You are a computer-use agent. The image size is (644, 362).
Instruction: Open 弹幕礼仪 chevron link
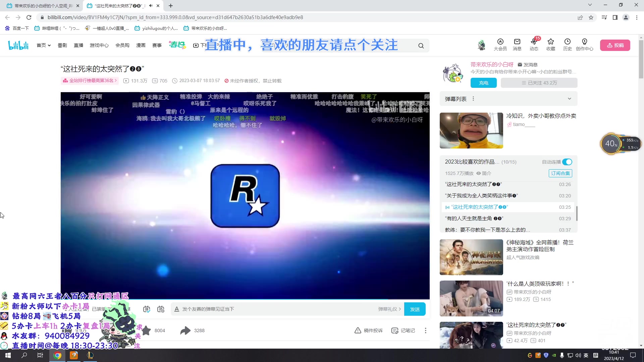point(389,309)
